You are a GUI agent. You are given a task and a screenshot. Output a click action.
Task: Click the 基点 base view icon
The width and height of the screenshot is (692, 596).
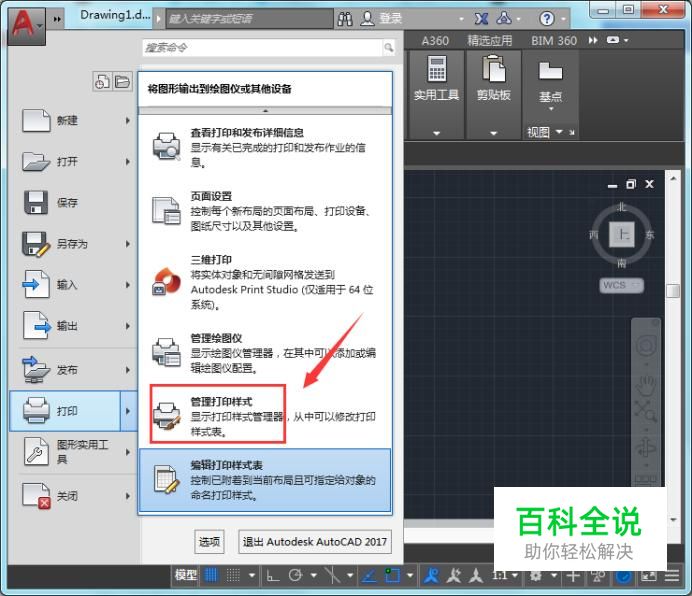(550, 71)
